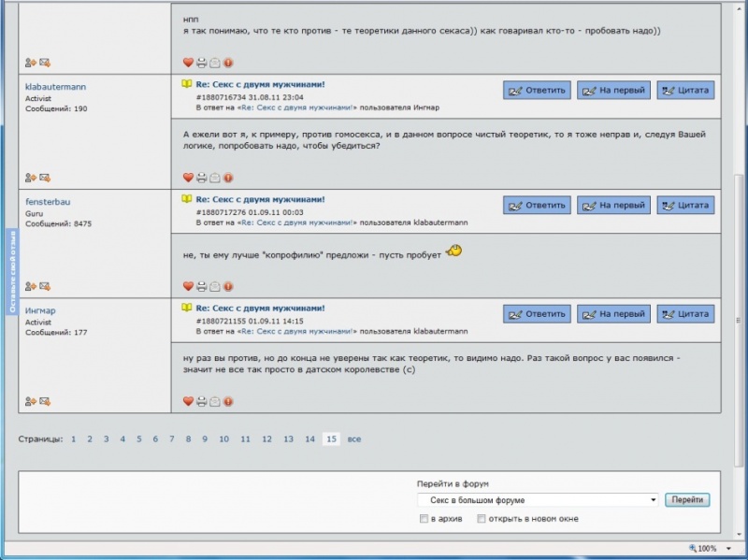The height and width of the screenshot is (560, 748).
Task: Click the add-user icon under fensterbau's profile
Action: 30,286
